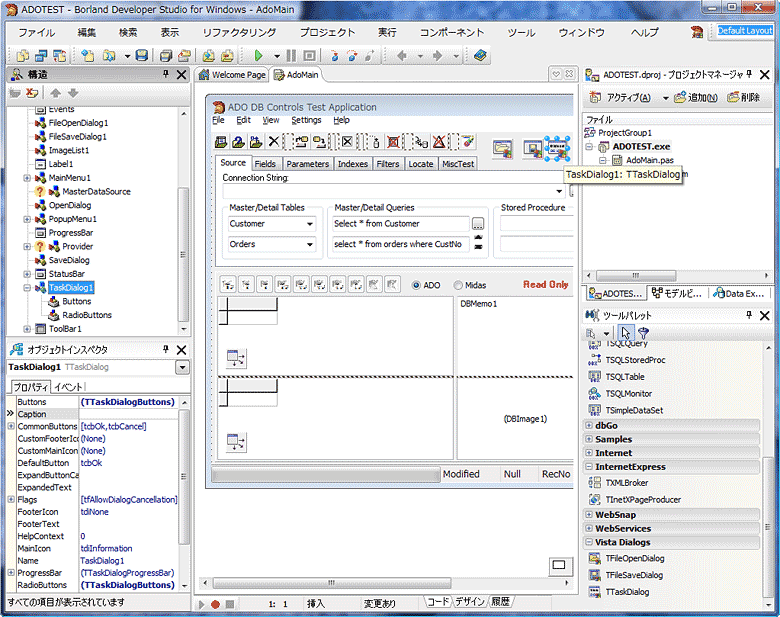The image size is (780, 617).
Task: Click the red record macro button in status bar
Action: (215, 604)
